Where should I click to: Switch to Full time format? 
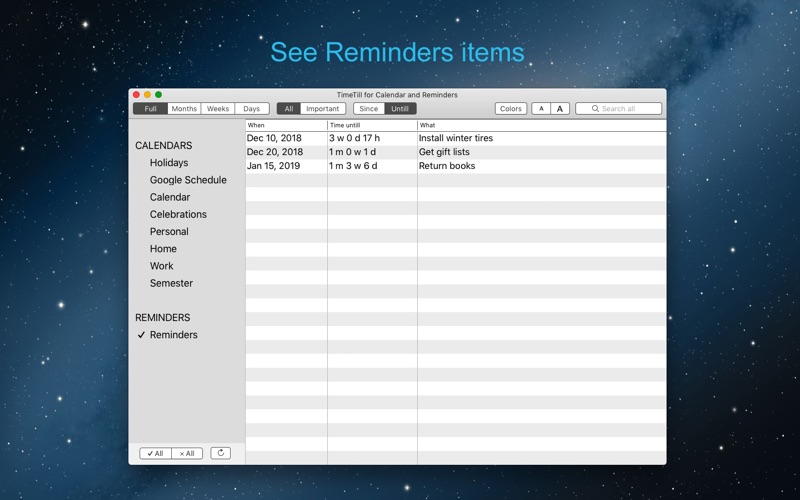[151, 109]
